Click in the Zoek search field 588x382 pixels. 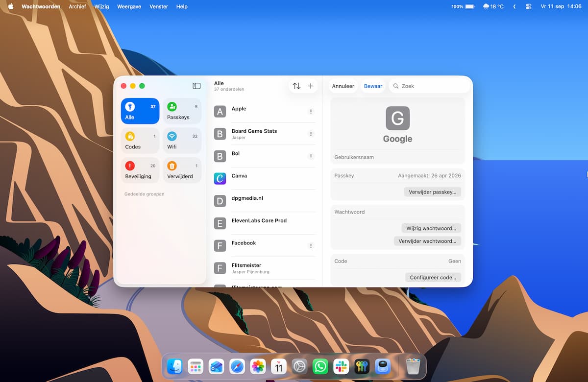click(x=429, y=86)
